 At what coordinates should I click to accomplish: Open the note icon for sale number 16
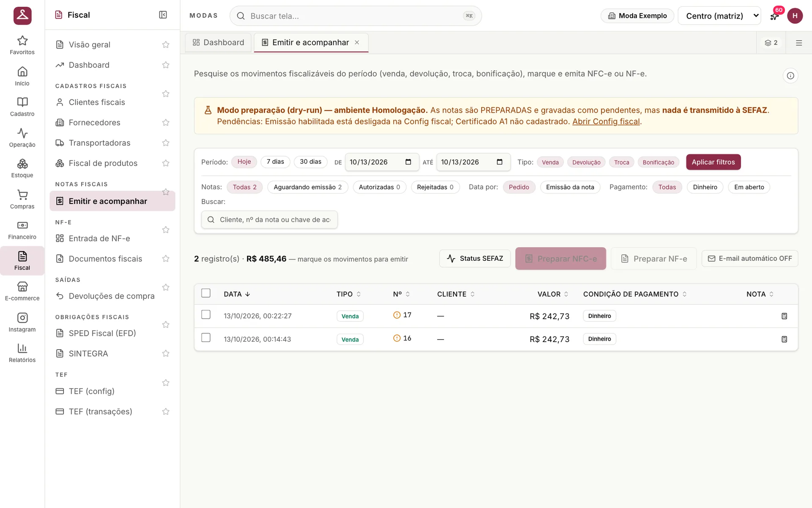click(784, 339)
